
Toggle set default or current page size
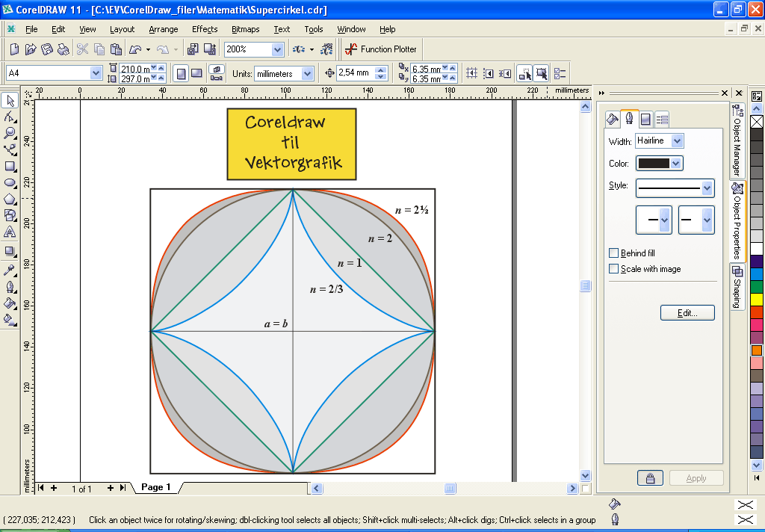tap(216, 74)
